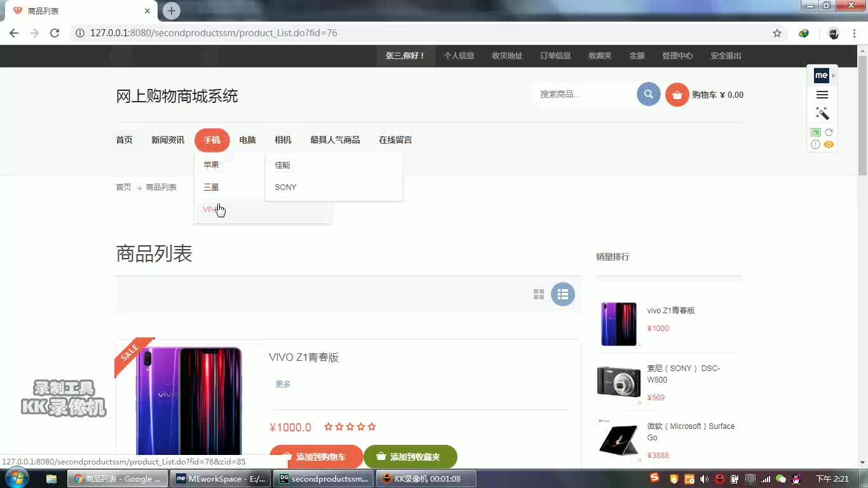Bookmark this page with the star icon
Image resolution: width=868 pixels, height=488 pixels.
pos(777,33)
